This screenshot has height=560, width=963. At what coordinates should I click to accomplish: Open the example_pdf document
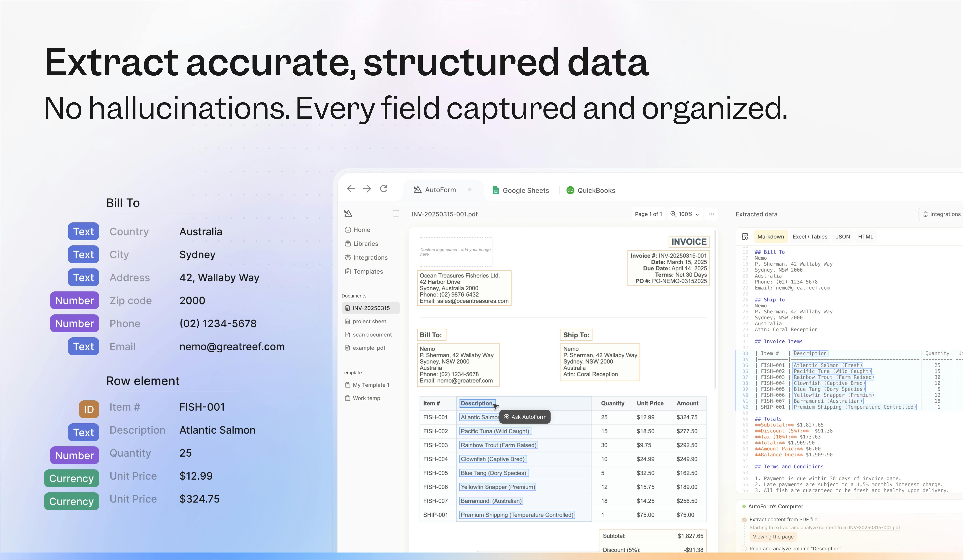(x=365, y=348)
